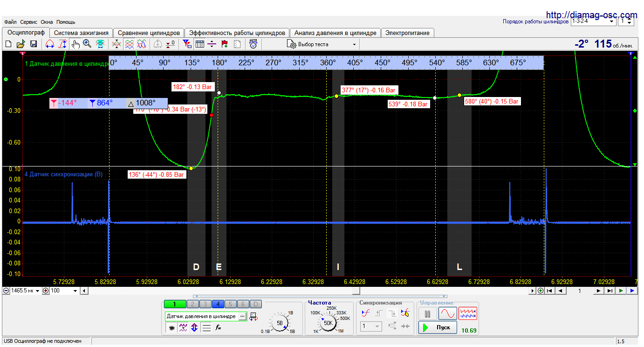
Task: Jump to the last frame
Action: point(610,291)
